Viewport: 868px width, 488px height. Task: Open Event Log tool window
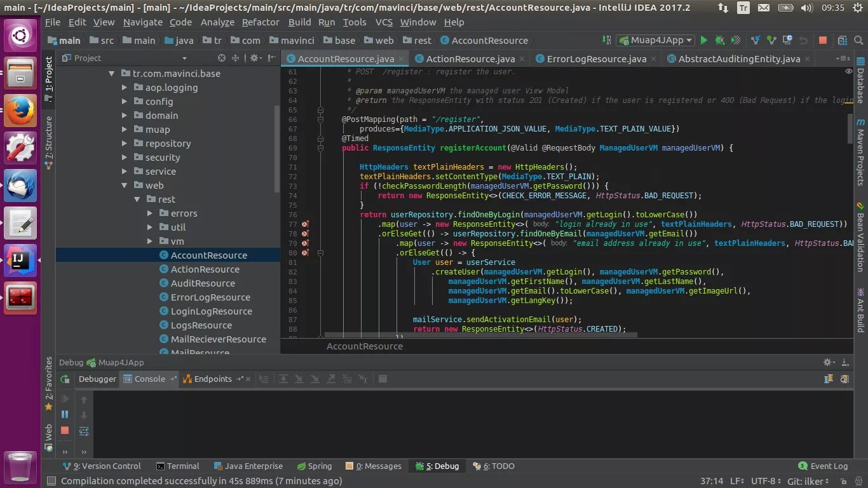[824, 466]
